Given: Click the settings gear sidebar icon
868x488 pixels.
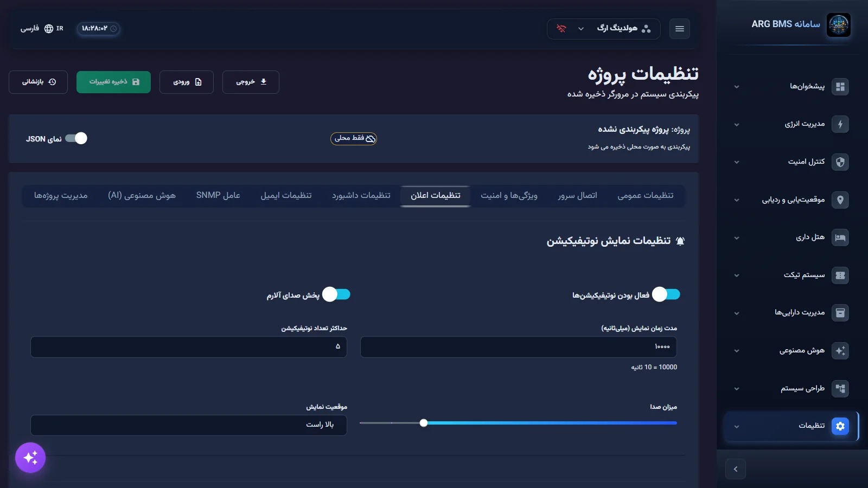Looking at the screenshot, I should (840, 426).
